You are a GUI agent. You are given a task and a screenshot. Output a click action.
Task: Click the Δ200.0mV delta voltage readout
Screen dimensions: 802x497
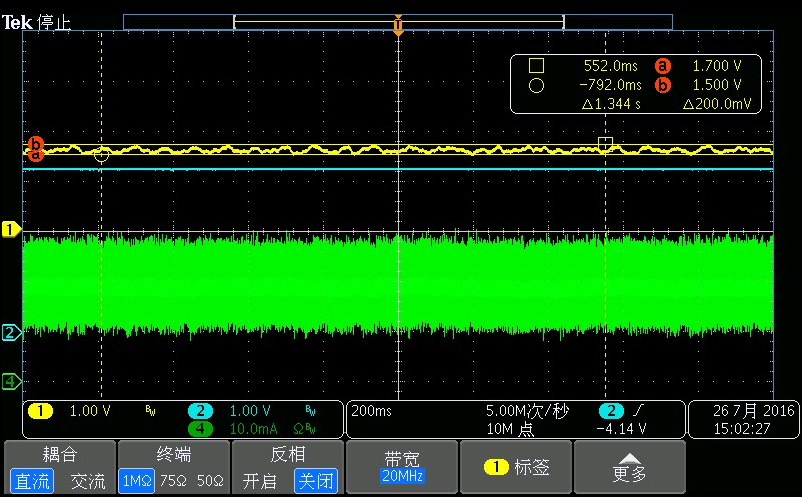click(x=717, y=104)
